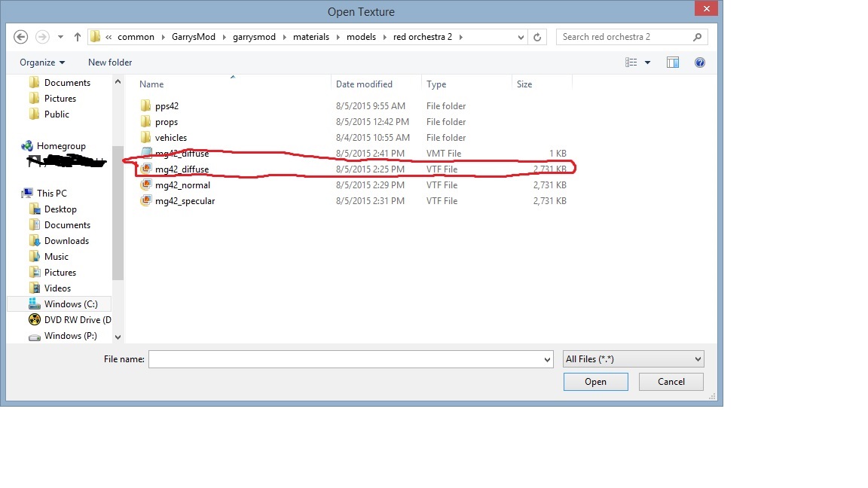Toggle the preview pane icon
Image resolution: width=868 pixels, height=488 pixels.
673,63
